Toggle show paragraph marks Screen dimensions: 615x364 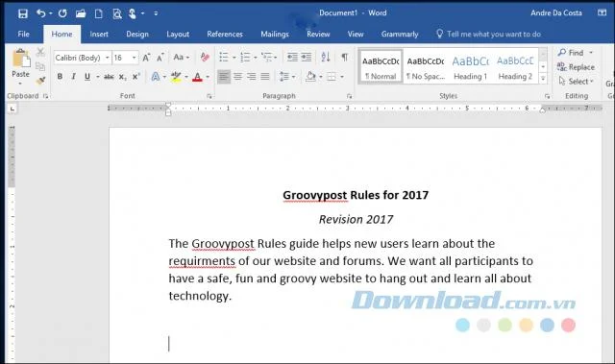point(344,58)
